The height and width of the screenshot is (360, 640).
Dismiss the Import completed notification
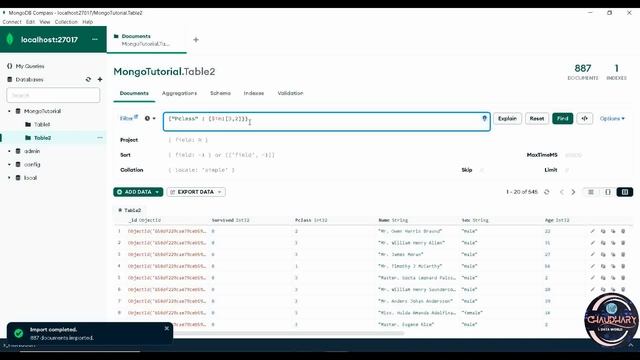click(167, 328)
